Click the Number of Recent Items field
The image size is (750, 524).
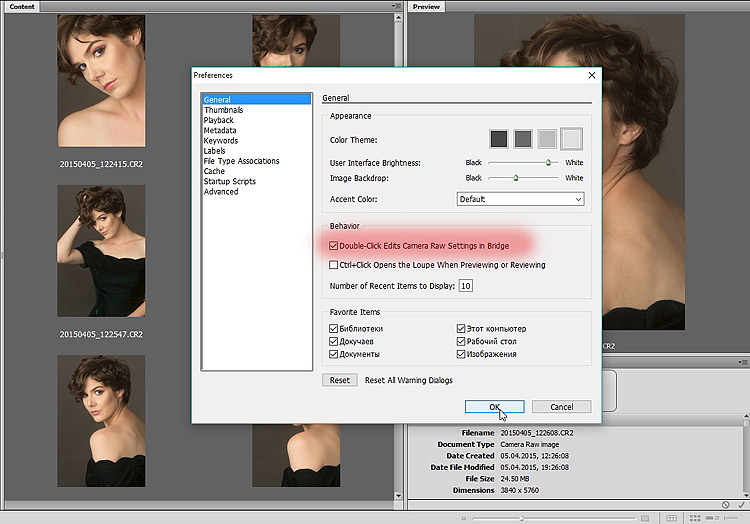coord(466,286)
